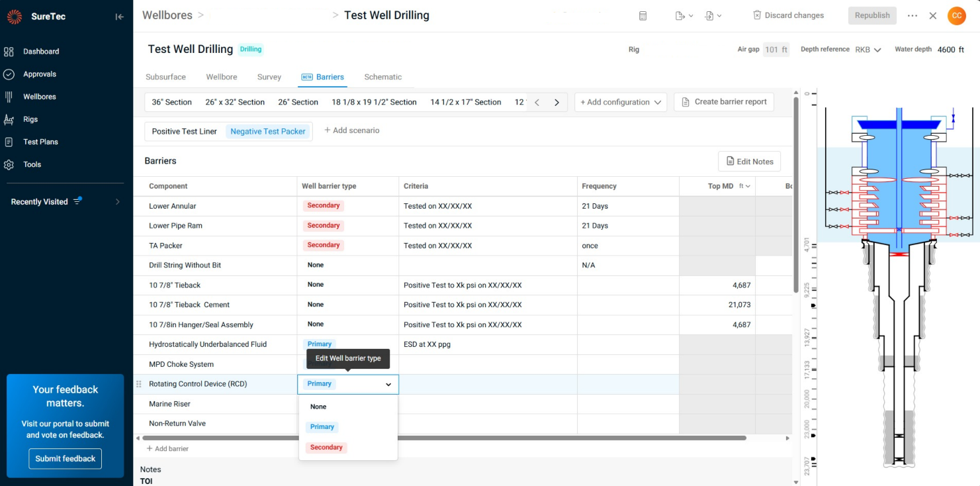Click drag handle beside Rotating Control Device row
Screen dimensions: 980x486
tap(139, 384)
